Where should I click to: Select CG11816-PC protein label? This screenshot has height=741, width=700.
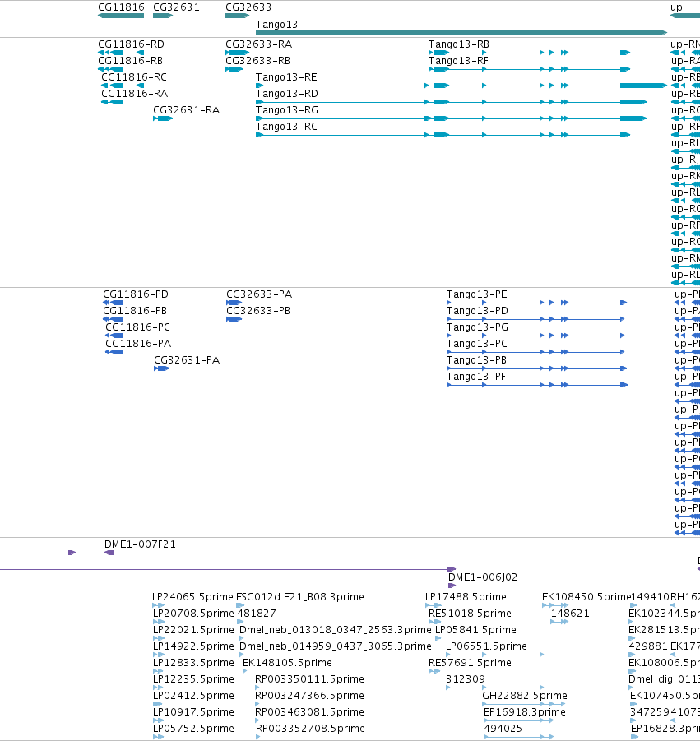(x=137, y=327)
